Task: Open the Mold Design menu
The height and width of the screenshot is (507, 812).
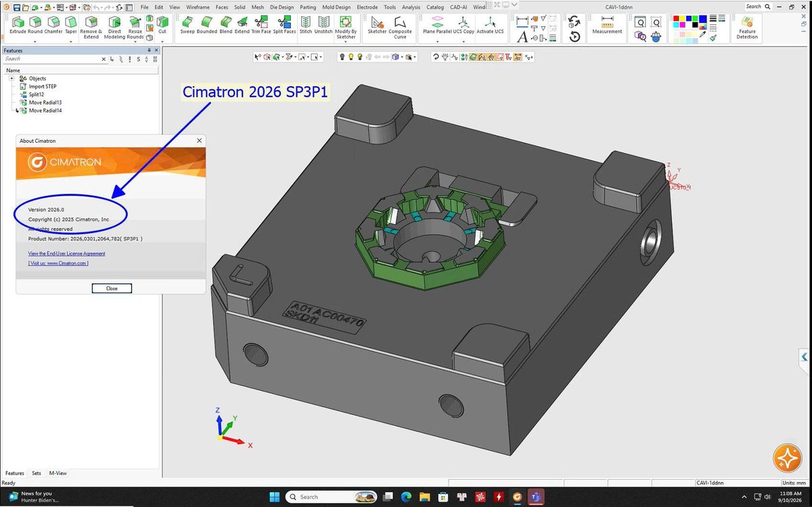Action: coord(337,7)
